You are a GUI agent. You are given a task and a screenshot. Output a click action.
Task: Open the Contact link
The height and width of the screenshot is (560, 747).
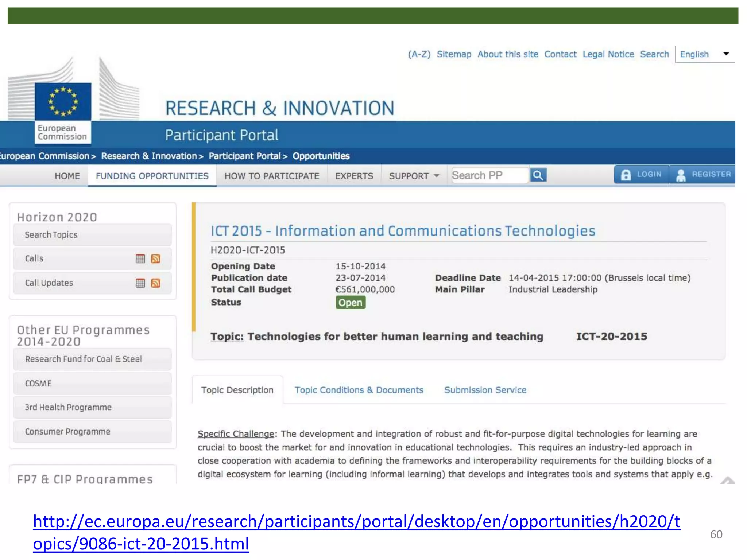point(561,54)
